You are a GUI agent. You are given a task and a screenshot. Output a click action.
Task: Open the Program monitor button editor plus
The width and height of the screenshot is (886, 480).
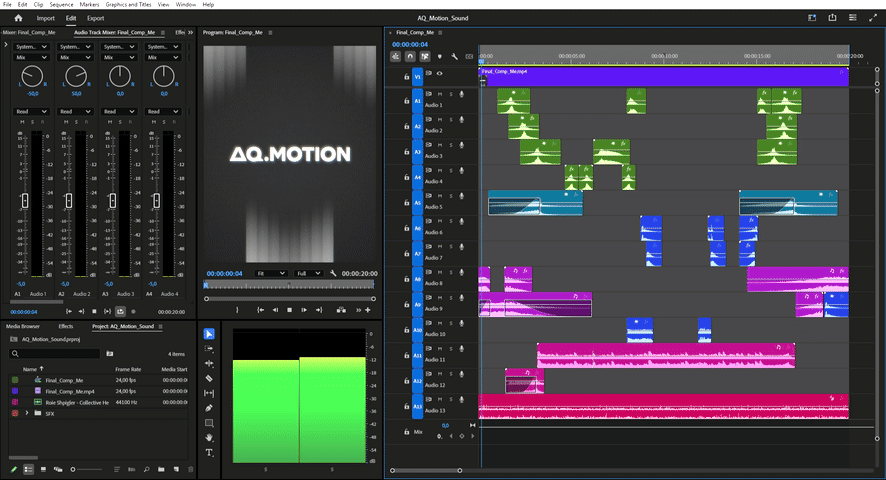tap(368, 310)
